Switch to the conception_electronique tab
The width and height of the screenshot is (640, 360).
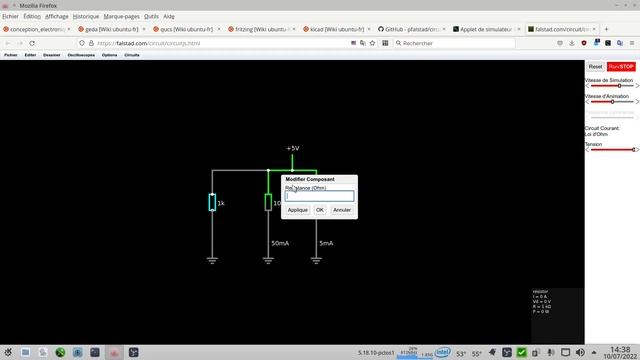point(37,29)
